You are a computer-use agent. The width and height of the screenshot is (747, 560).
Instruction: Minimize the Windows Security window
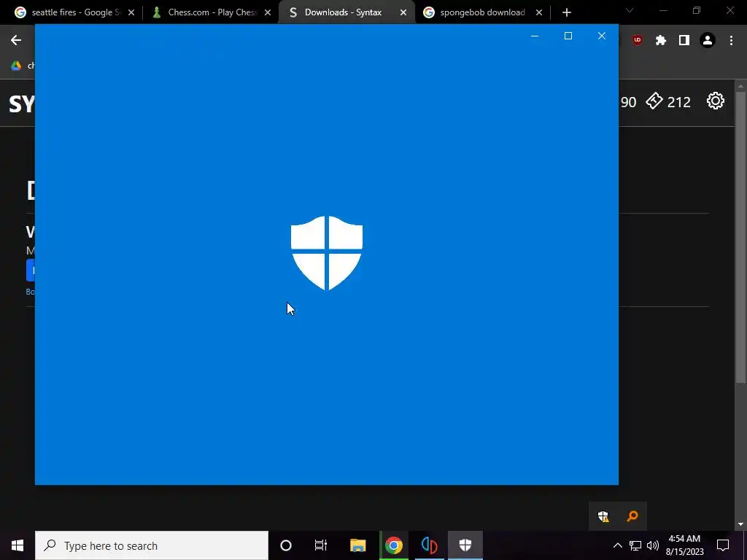tap(535, 36)
